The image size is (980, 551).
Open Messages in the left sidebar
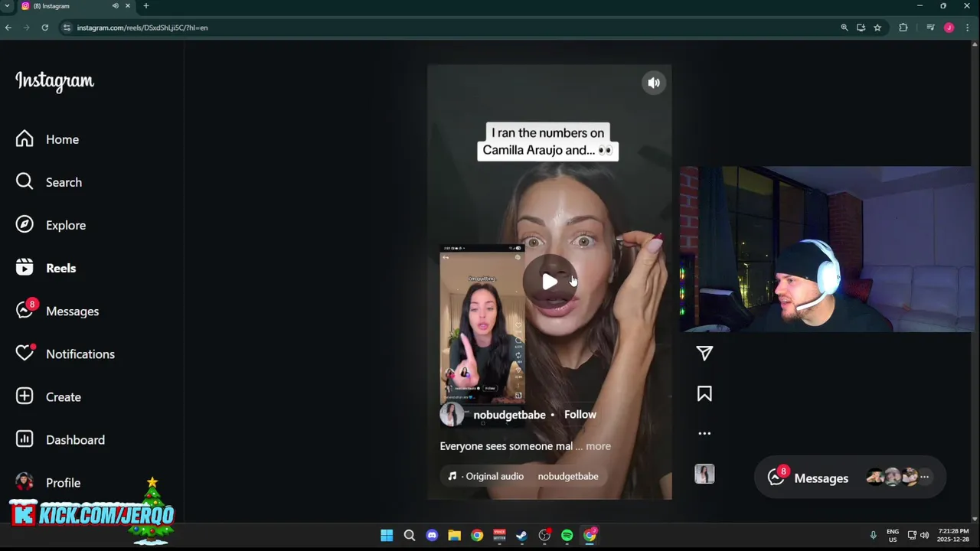click(57, 311)
